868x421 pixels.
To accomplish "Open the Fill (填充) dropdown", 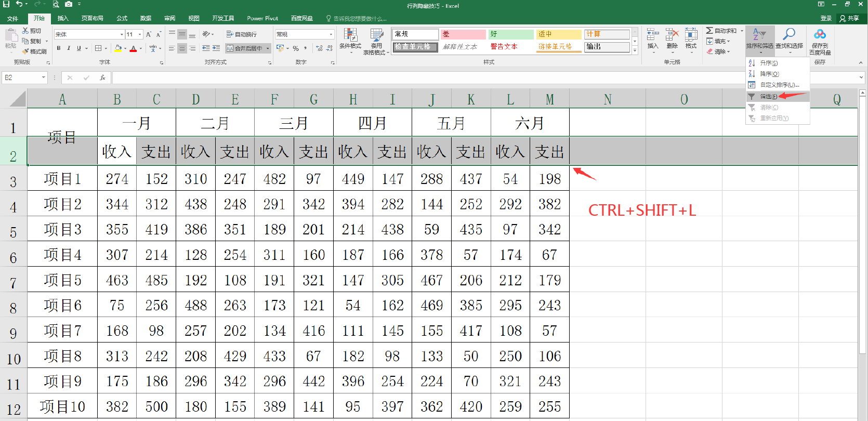I will click(x=718, y=41).
